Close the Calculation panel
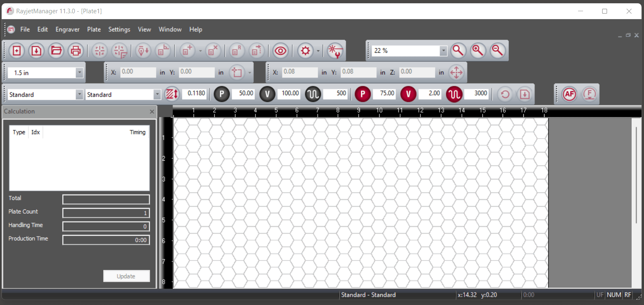The height and width of the screenshot is (305, 644). click(152, 112)
